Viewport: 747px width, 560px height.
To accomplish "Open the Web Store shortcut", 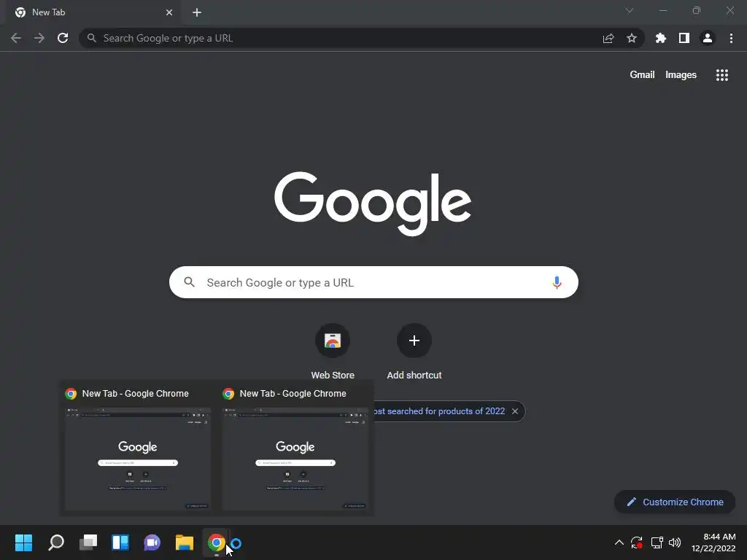I will [x=333, y=352].
